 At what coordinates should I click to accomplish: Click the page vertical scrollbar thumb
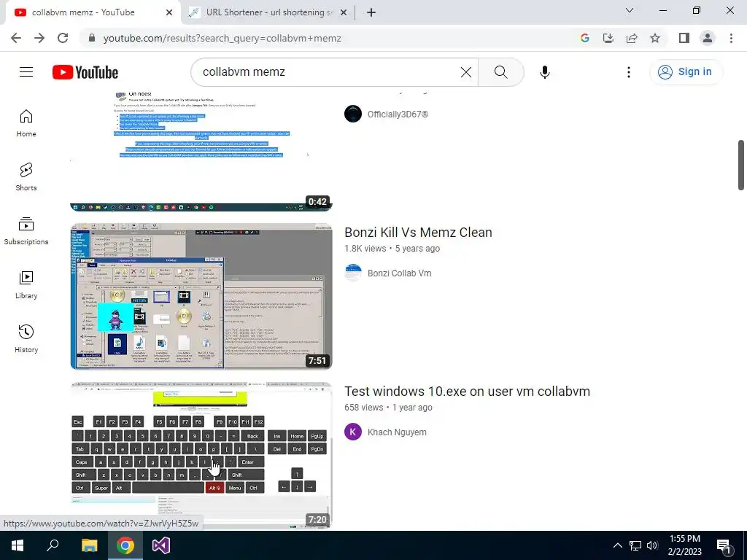click(741, 165)
